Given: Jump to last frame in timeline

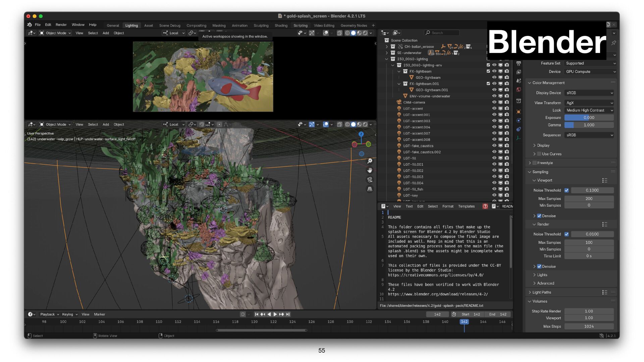Looking at the screenshot, I should pyautogui.click(x=288, y=314).
